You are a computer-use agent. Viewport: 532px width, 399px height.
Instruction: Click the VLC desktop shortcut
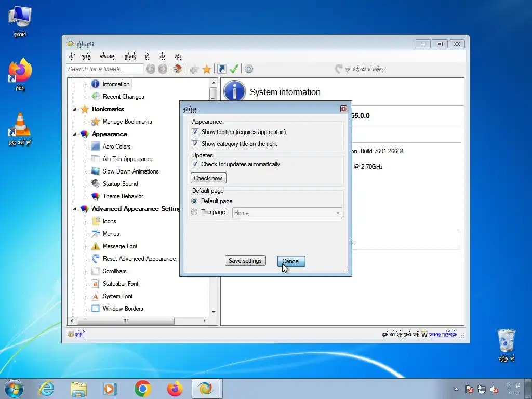20,129
